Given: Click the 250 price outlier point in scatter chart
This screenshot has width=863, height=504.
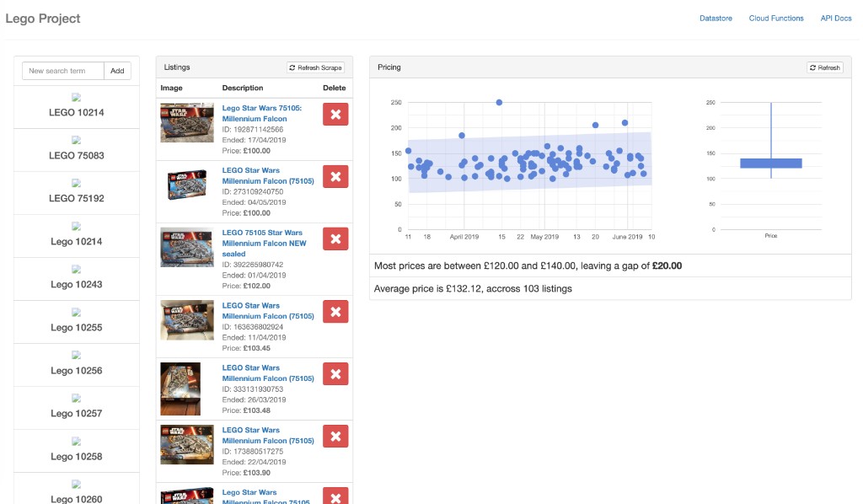Looking at the screenshot, I should [499, 102].
